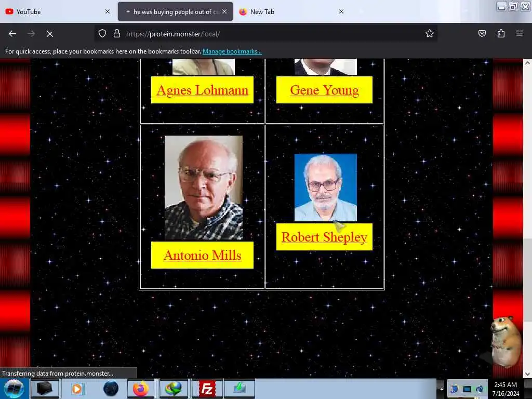Open the Agnes Lohmann link
This screenshot has width=532, height=399.
(202, 90)
